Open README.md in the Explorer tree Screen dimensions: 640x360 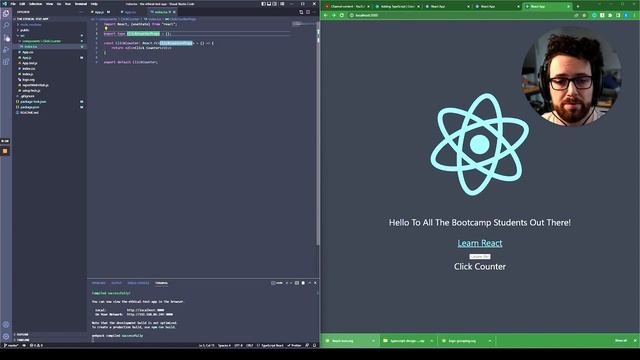29,112
